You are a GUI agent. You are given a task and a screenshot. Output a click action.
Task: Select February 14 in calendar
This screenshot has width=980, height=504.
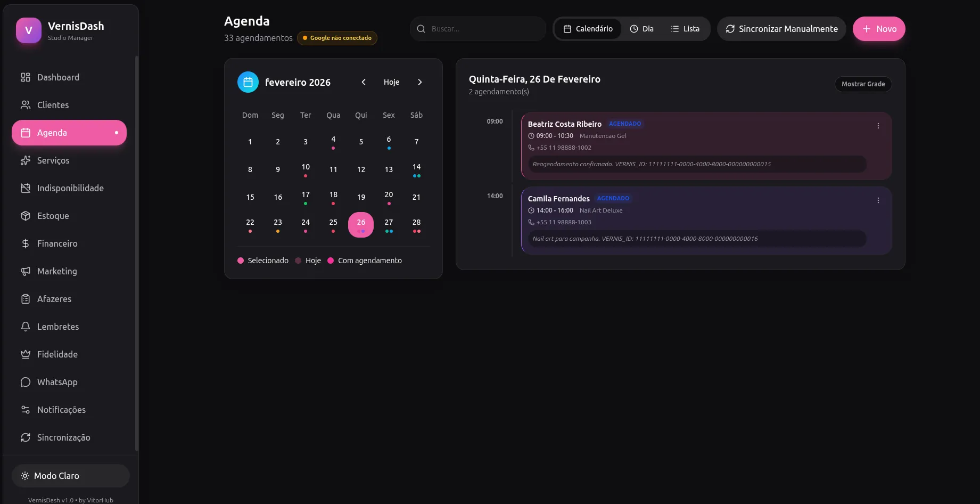416,169
